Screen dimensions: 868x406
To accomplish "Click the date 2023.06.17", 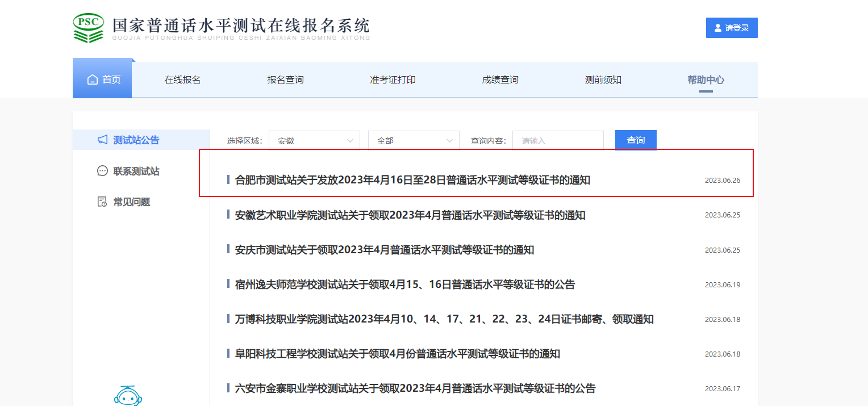I will tap(723, 389).
